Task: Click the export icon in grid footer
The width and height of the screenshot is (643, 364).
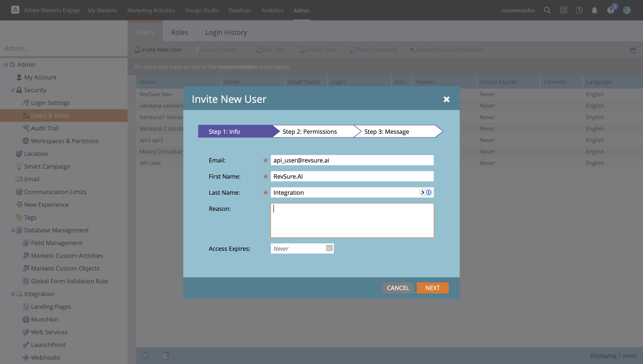Action: click(x=166, y=356)
